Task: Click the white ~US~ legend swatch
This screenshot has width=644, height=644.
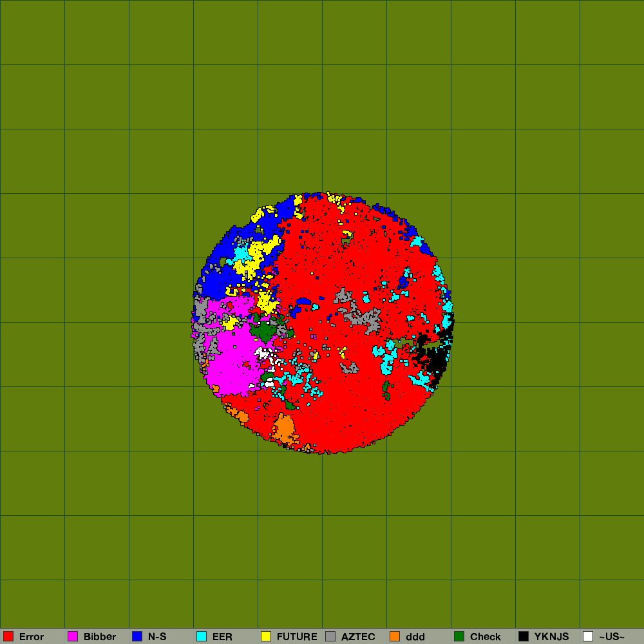Action: point(588,636)
